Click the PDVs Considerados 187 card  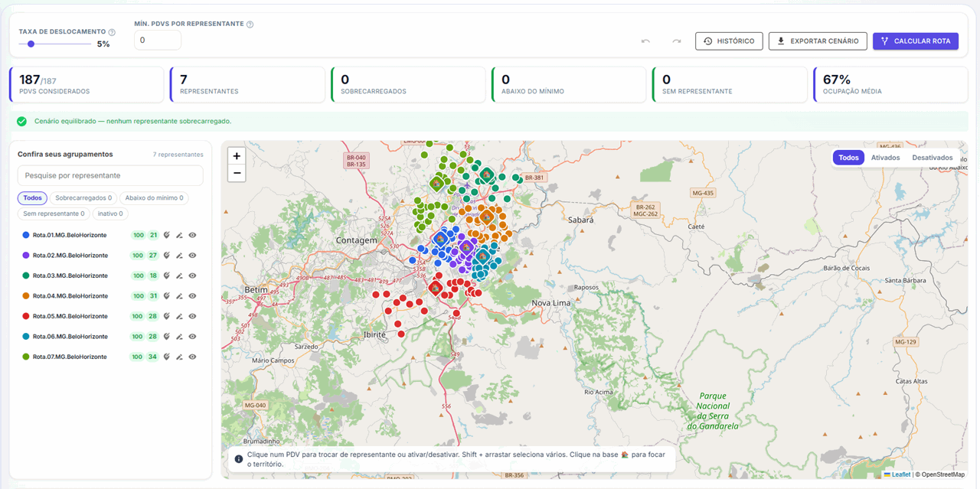pyautogui.click(x=87, y=84)
